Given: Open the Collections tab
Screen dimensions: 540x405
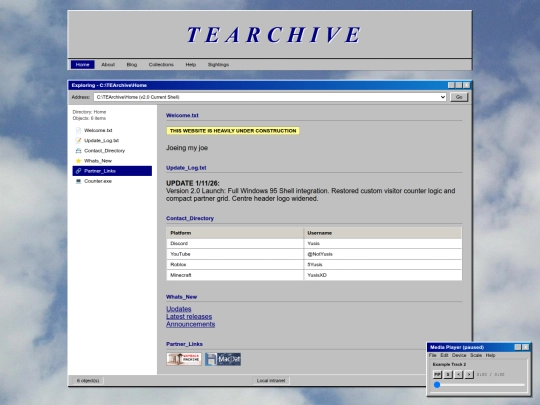Looking at the screenshot, I should pos(161,64).
